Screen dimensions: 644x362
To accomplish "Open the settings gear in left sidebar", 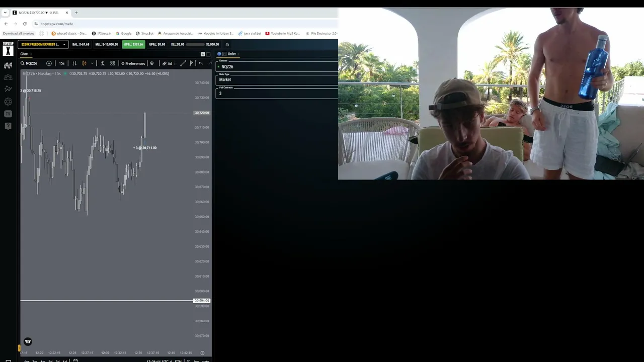I will (8, 102).
